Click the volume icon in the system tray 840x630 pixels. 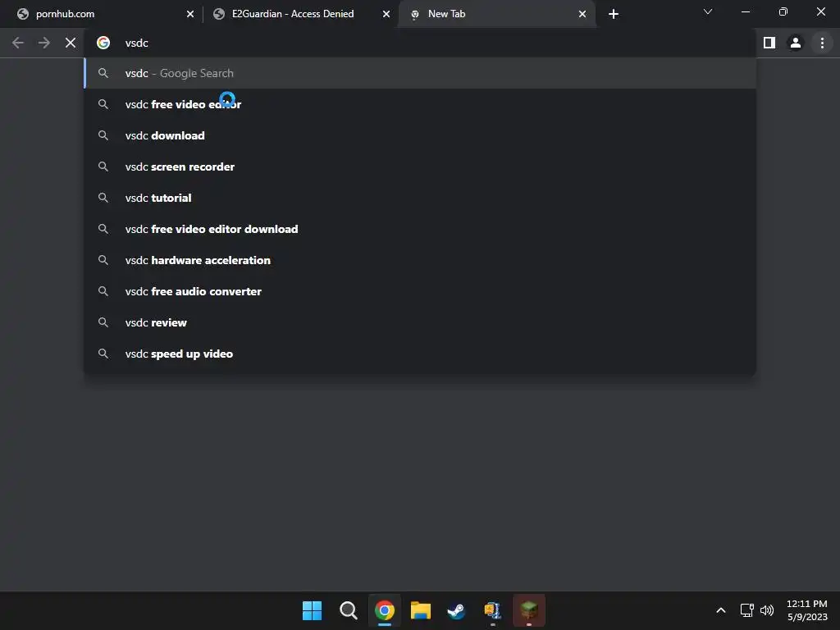(x=767, y=610)
